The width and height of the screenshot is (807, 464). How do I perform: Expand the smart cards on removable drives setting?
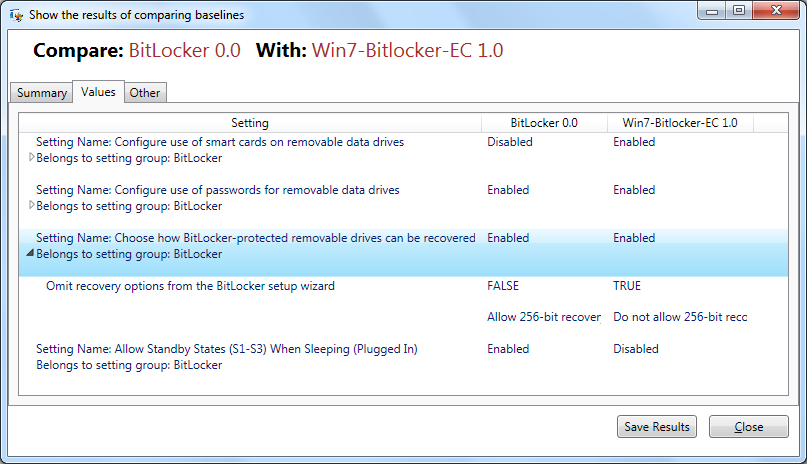31,157
